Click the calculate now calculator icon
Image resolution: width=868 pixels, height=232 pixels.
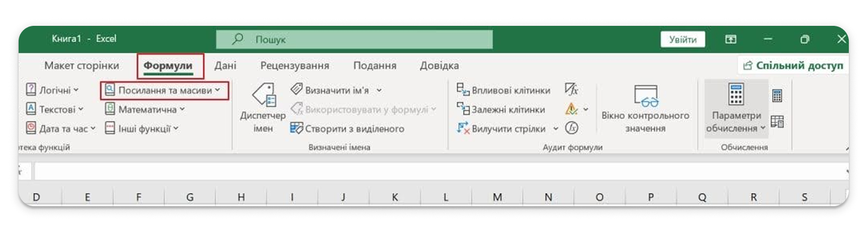(x=777, y=96)
